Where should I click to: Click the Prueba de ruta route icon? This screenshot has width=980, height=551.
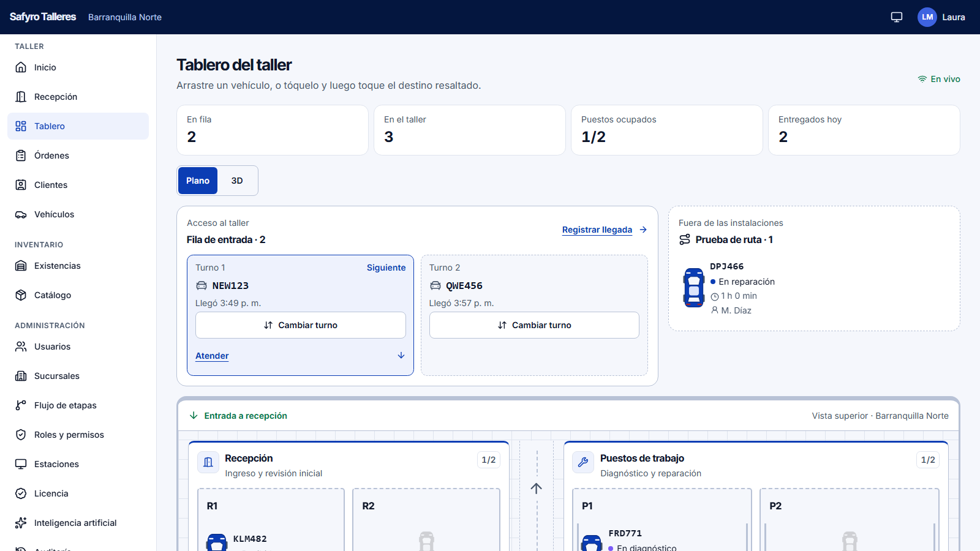click(685, 239)
